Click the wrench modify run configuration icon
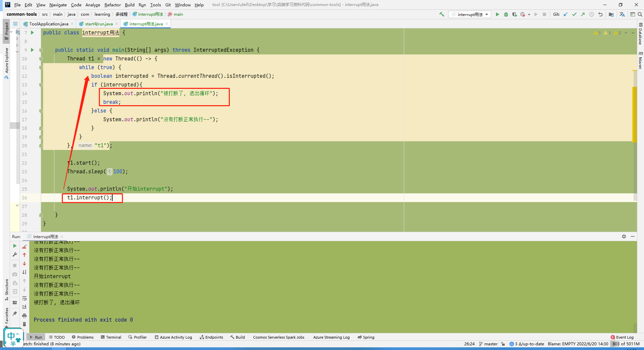644x350 pixels. 15,254
